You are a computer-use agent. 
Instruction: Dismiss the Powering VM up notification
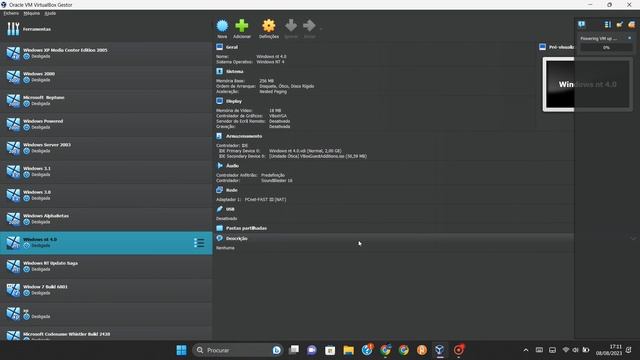[629, 38]
